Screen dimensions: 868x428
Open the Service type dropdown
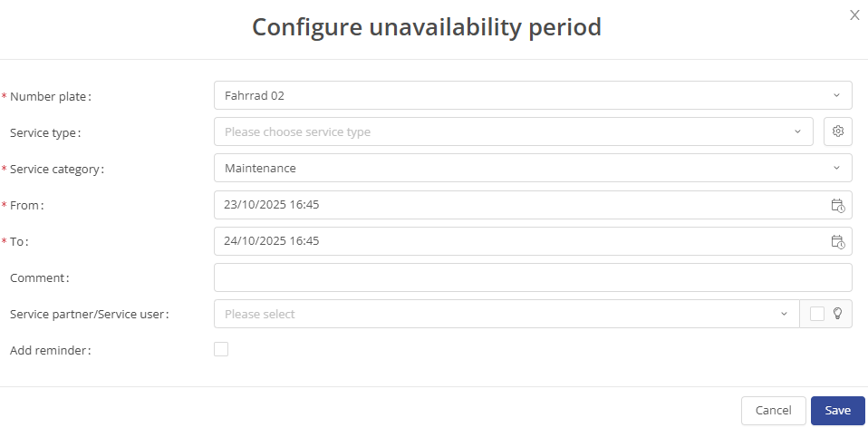click(x=797, y=131)
